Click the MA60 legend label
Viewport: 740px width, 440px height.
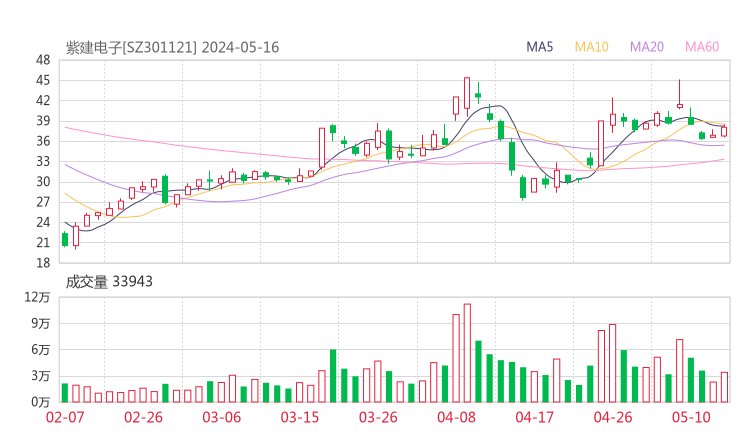click(702, 47)
